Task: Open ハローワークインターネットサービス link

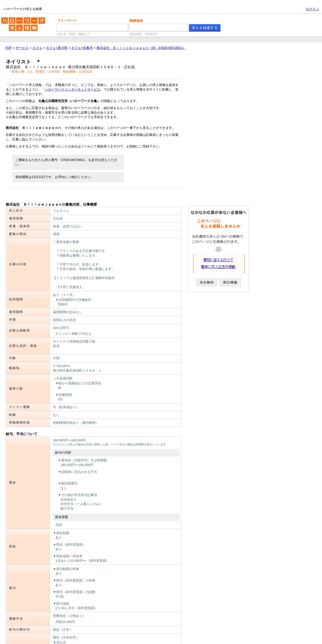Action: (72, 90)
